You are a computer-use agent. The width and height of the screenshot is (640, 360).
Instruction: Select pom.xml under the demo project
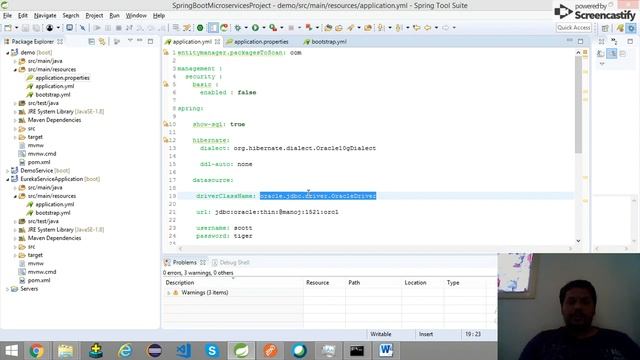(x=39, y=162)
